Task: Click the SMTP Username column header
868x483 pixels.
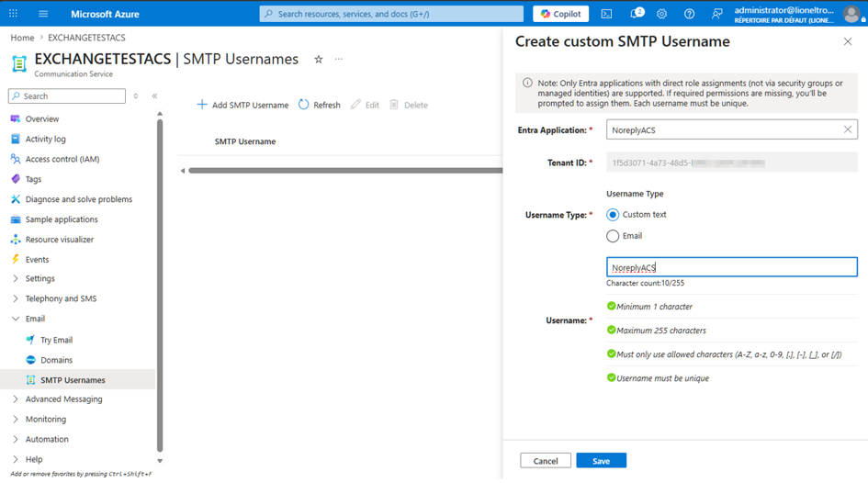Action: pyautogui.click(x=245, y=141)
